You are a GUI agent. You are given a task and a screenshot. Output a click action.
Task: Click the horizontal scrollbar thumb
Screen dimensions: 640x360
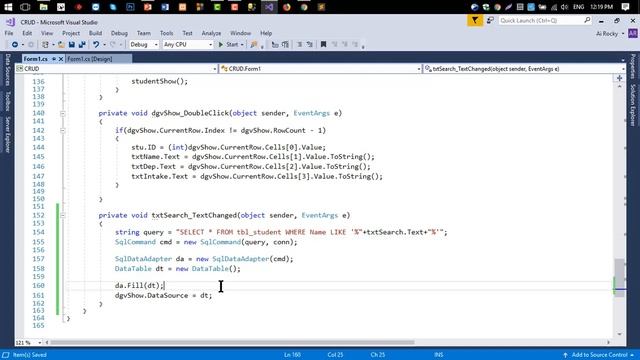tap(233, 342)
